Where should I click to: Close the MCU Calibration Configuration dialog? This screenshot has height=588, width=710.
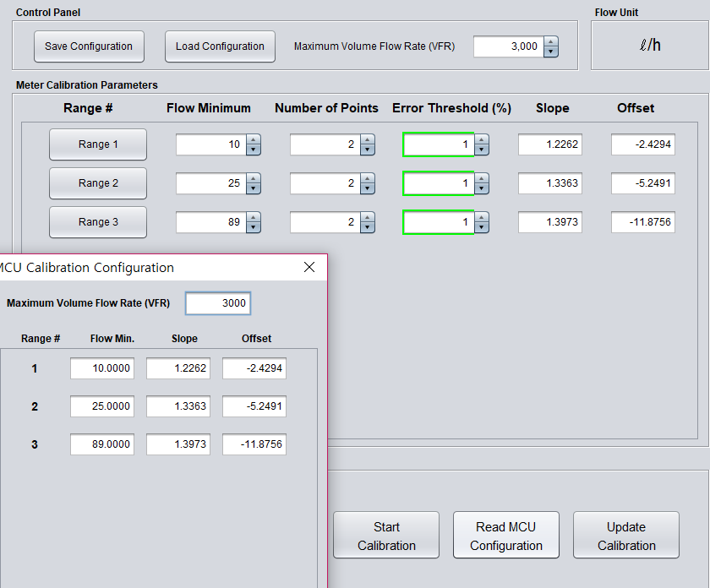point(309,267)
